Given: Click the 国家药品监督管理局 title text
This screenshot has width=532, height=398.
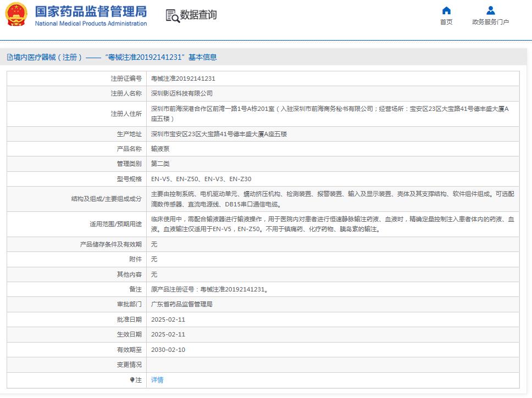Looking at the screenshot, I should pos(91,12).
